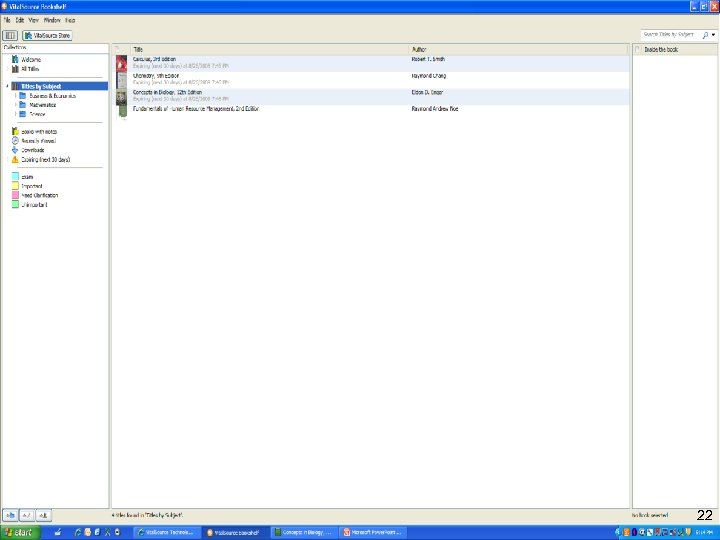Open the Windows Start menu

coord(20,533)
